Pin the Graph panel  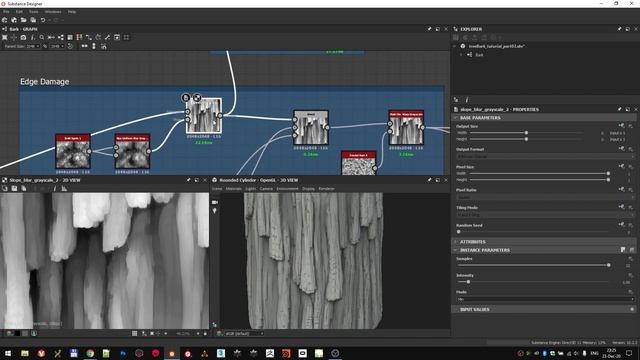point(429,29)
